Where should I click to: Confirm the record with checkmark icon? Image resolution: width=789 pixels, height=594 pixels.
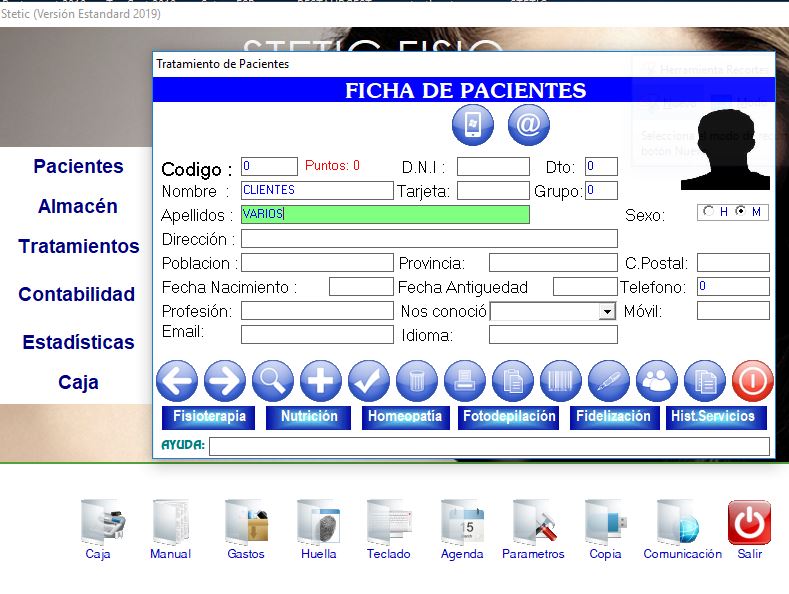[369, 380]
